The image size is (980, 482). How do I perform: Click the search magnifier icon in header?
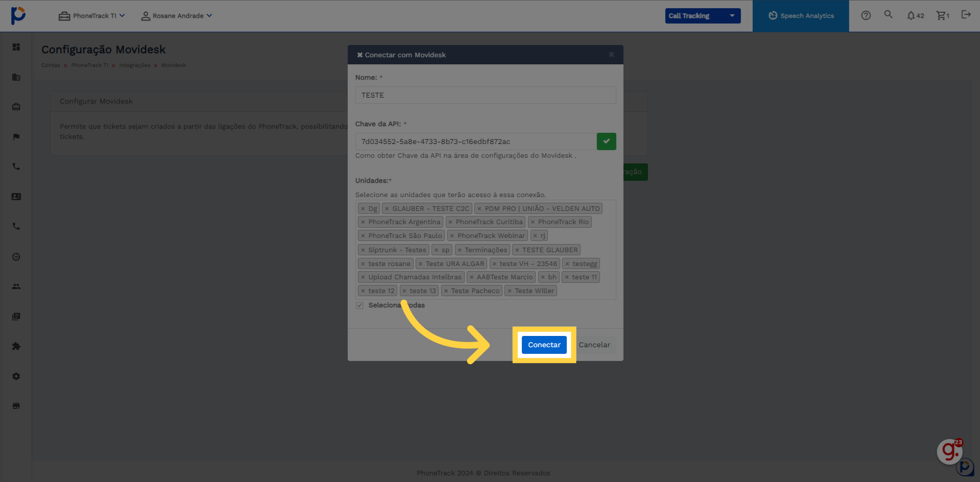(x=889, y=14)
